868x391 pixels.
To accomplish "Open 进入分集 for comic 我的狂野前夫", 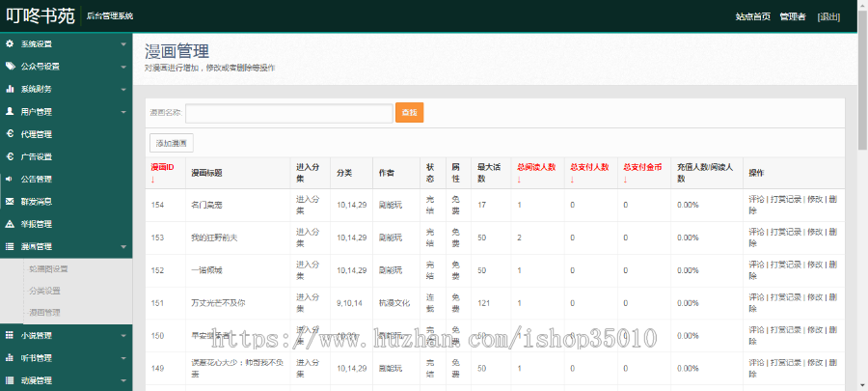I will pyautogui.click(x=308, y=237).
